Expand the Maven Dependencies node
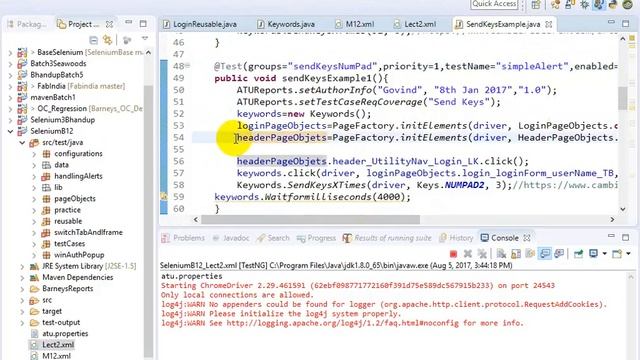Screen dimensions: 640x360 (22, 278)
